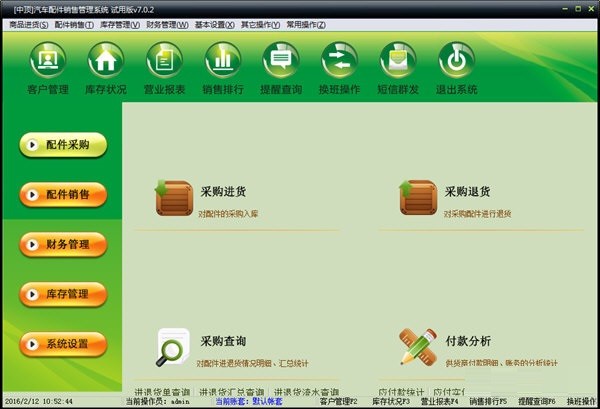Open the 付款分析 pencil-ruler icon
The image size is (600, 409).
pos(417,347)
